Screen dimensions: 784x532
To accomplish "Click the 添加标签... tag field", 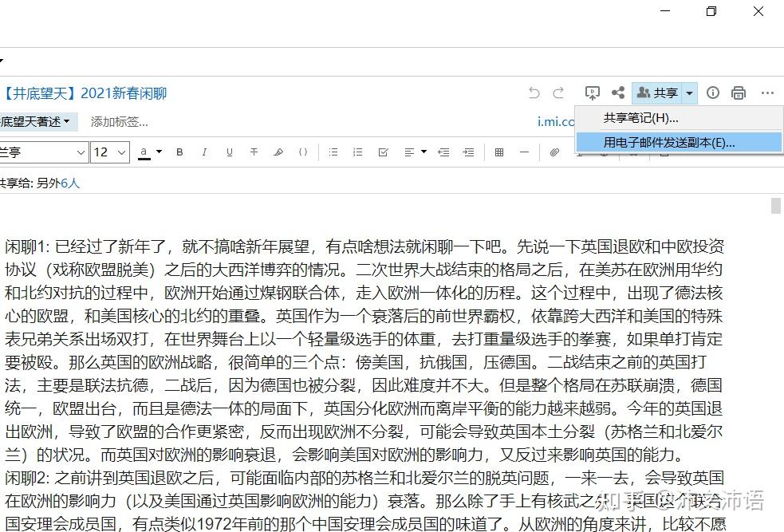I will 120,121.
